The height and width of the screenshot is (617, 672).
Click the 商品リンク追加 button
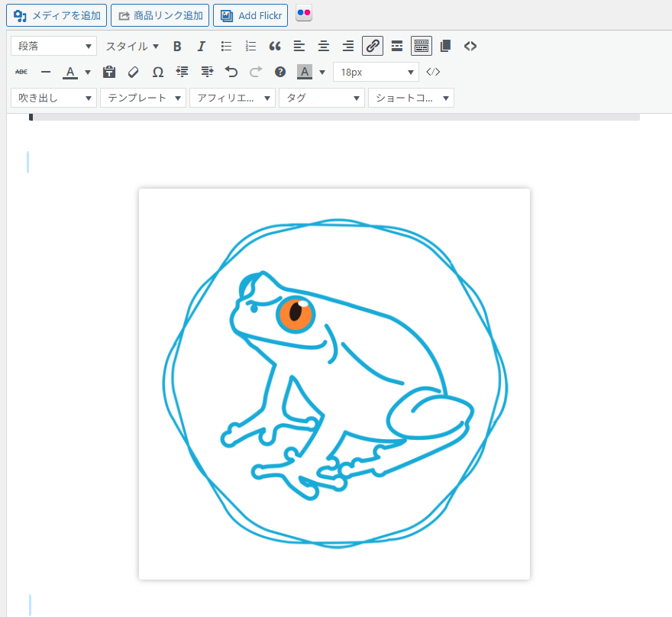coord(160,15)
